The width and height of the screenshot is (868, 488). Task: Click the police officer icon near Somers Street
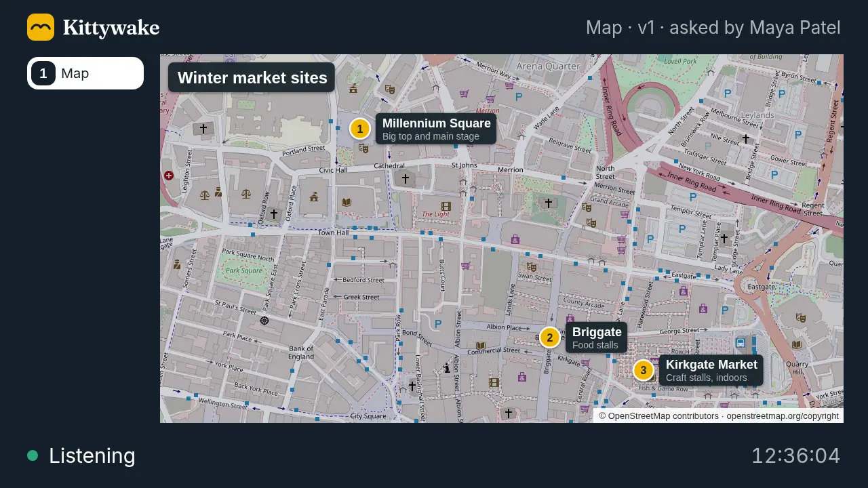(x=177, y=264)
